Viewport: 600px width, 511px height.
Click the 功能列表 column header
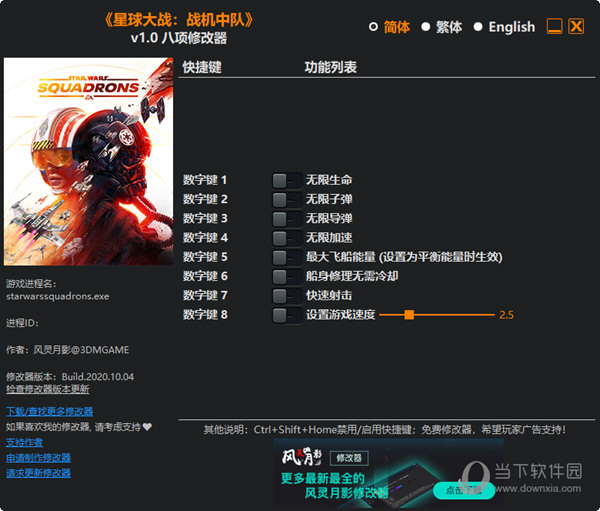[x=331, y=67]
